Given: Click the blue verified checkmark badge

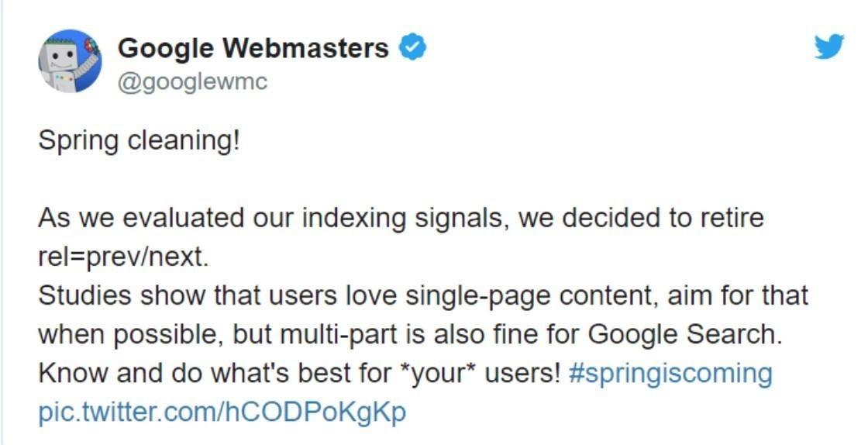Looking at the screenshot, I should point(412,48).
